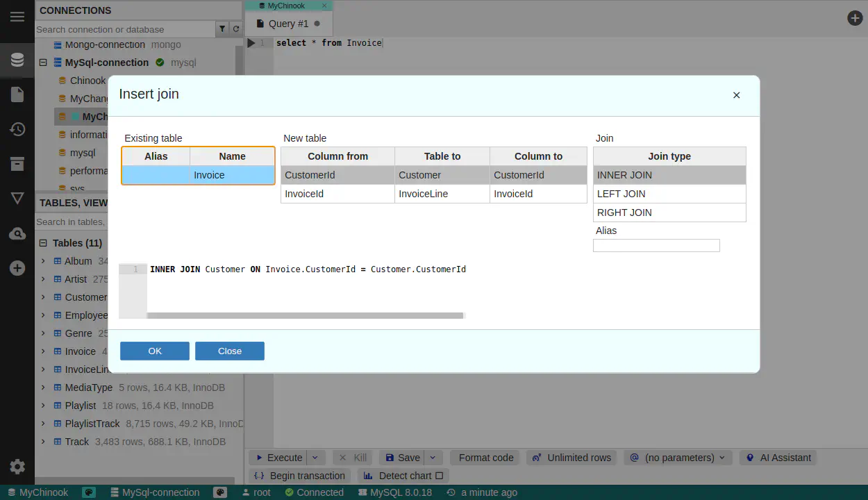Collapse the Tables (11) group
This screenshot has height=500, width=868.
coord(43,243)
